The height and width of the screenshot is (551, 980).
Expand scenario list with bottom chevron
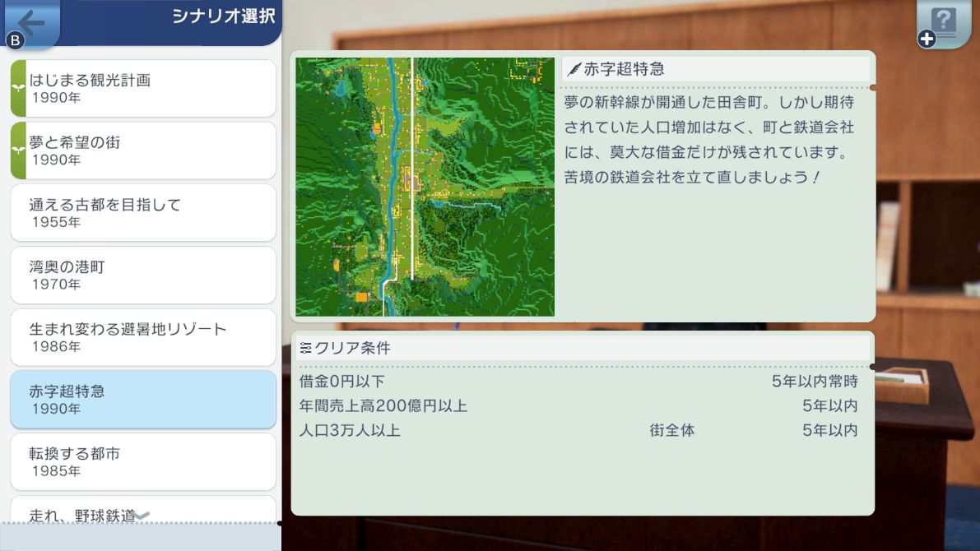click(x=142, y=516)
